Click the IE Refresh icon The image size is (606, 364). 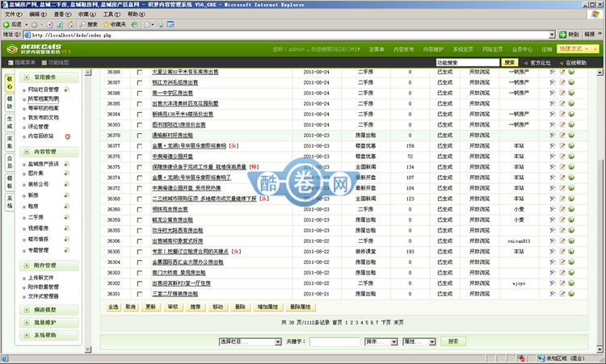pos(60,25)
